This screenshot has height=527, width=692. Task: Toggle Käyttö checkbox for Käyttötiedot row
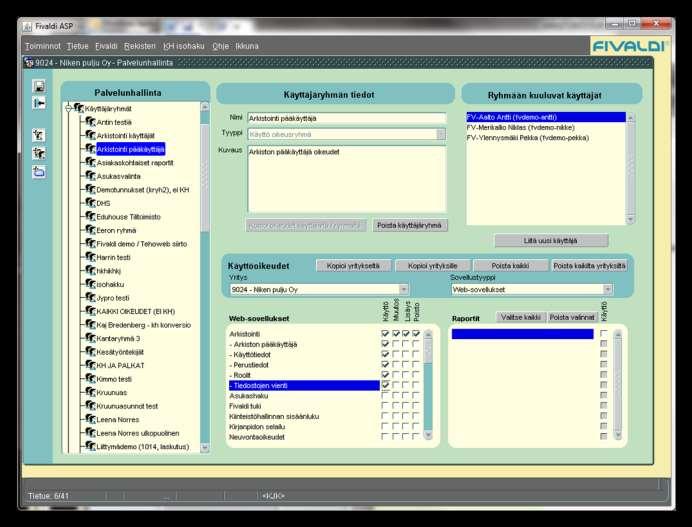[385, 354]
